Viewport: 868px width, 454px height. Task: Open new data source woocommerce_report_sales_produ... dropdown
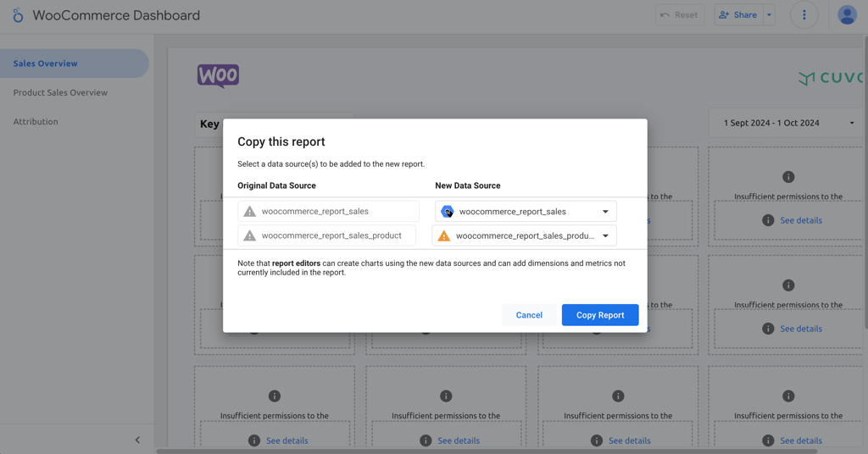[x=524, y=235]
